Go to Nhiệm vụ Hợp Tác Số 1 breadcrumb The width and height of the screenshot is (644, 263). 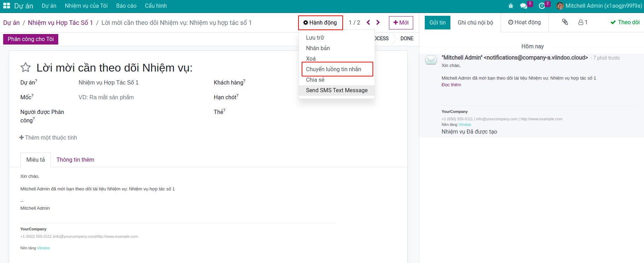60,23
